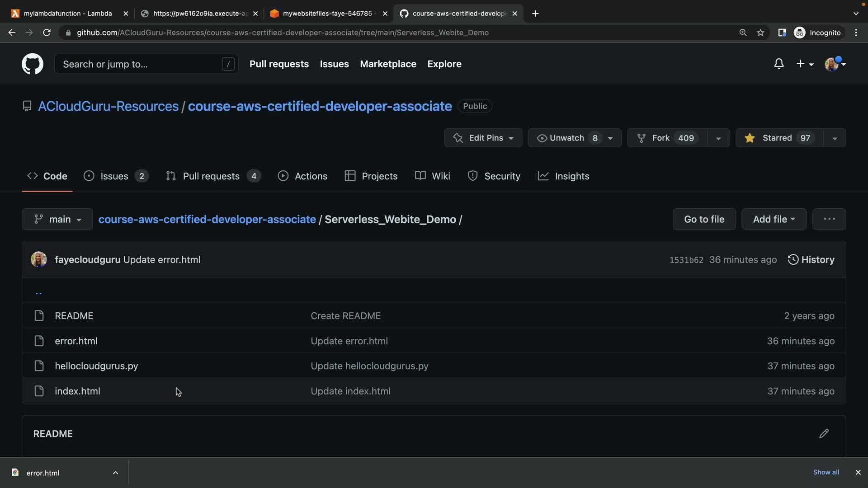The height and width of the screenshot is (488, 868).
Task: Edit README with the pencil icon
Action: [824, 433]
